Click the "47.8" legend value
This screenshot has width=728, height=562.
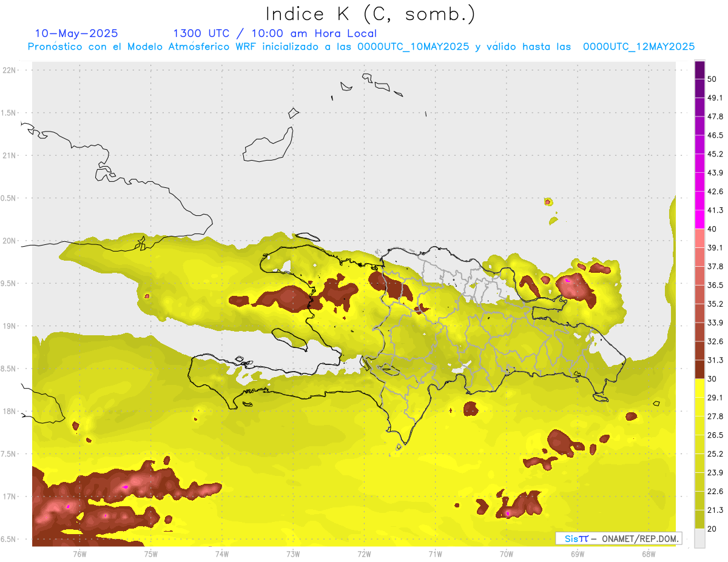point(715,116)
